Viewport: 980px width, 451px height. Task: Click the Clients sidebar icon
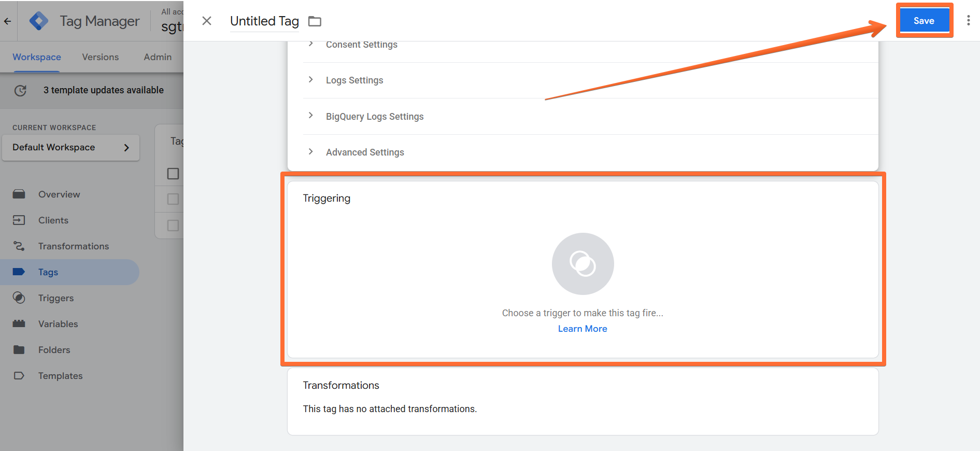19,220
